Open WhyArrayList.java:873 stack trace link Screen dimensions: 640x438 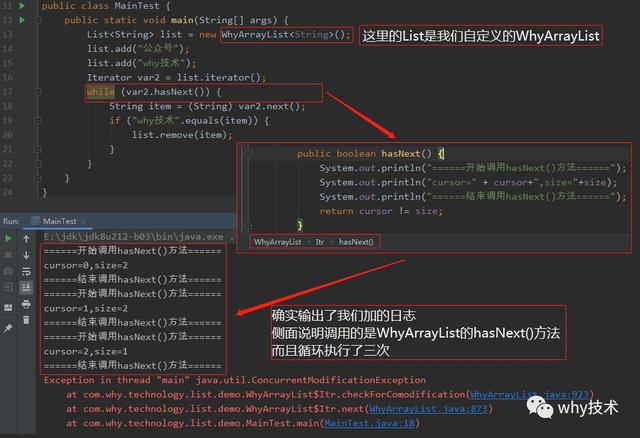coord(428,409)
